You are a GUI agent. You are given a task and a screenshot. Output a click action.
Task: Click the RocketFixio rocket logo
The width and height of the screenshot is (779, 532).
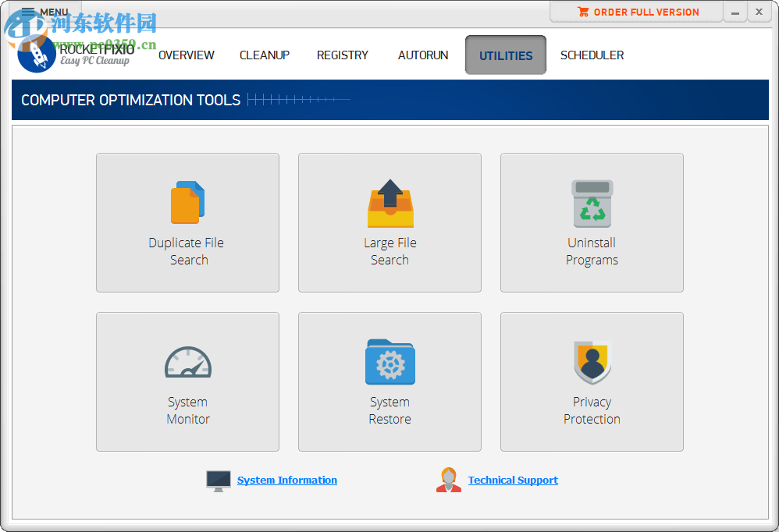36,54
